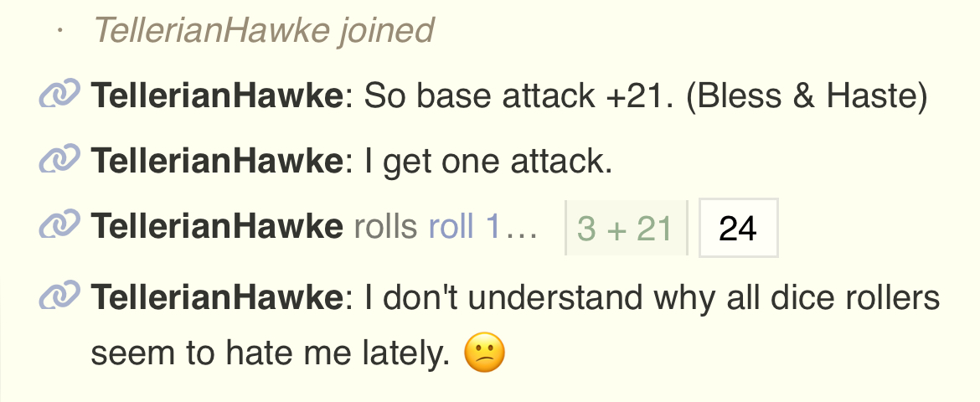Click link icon next to "I get one attack"
Image resolution: width=980 pixels, height=402 pixels.
click(59, 160)
